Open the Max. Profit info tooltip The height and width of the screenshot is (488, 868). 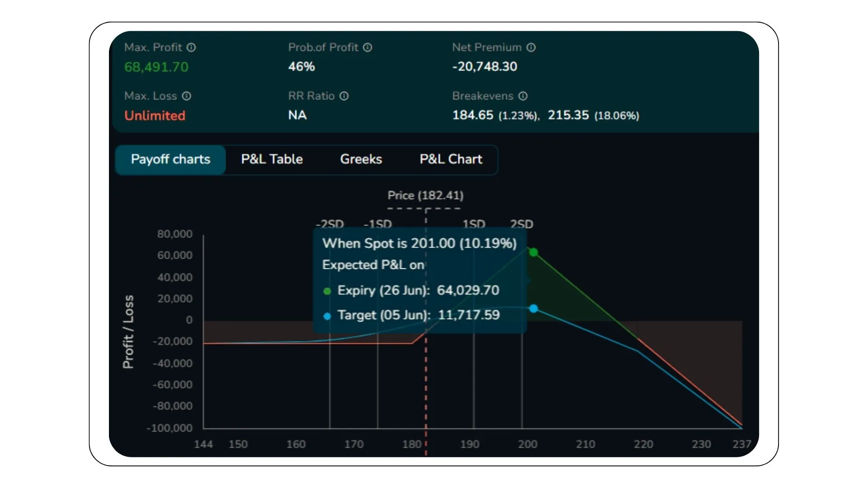tap(190, 47)
